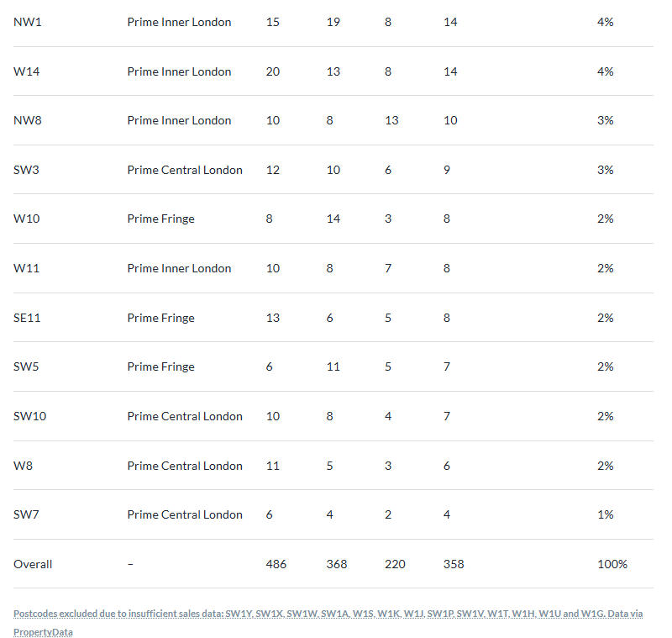Click the 1% value in SW7 row
Image resolution: width=672 pixels, height=638 pixels.
pos(605,514)
